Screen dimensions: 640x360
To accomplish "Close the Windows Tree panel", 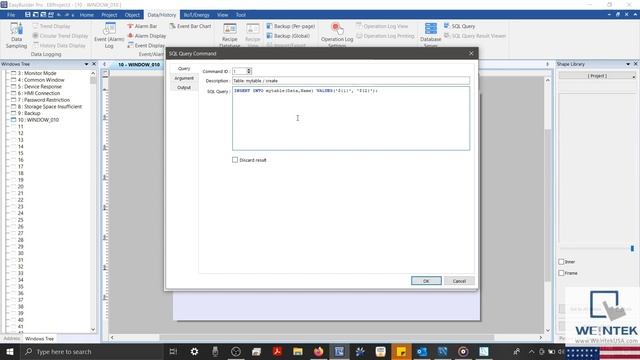I will pyautogui.click(x=94, y=64).
